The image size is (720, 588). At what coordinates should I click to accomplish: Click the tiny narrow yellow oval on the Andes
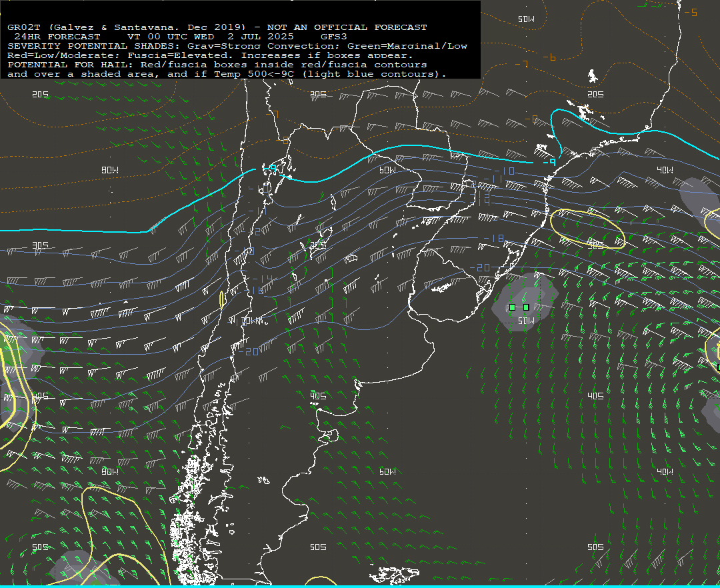point(222,300)
